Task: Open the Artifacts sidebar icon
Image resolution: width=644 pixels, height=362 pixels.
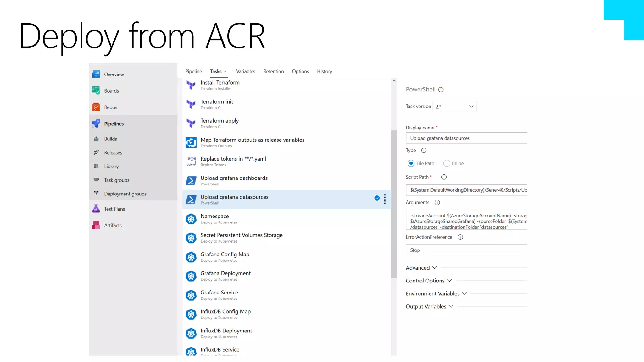Action: pyautogui.click(x=96, y=225)
